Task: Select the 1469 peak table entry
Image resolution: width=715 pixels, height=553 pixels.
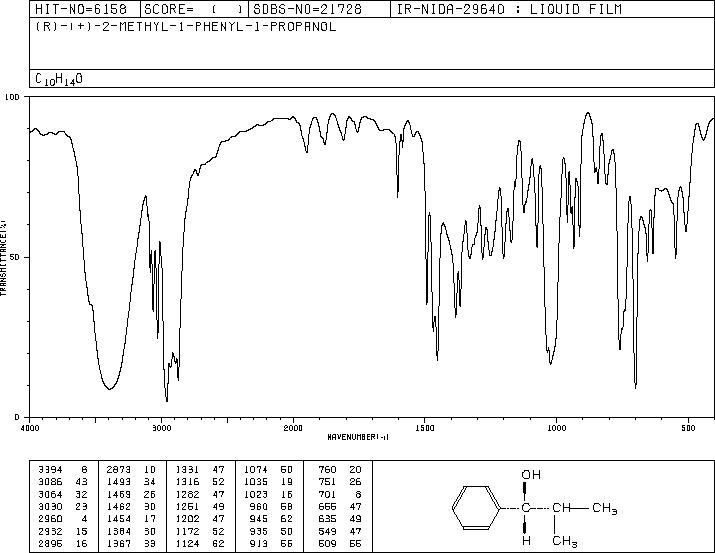Action: [x=131, y=494]
